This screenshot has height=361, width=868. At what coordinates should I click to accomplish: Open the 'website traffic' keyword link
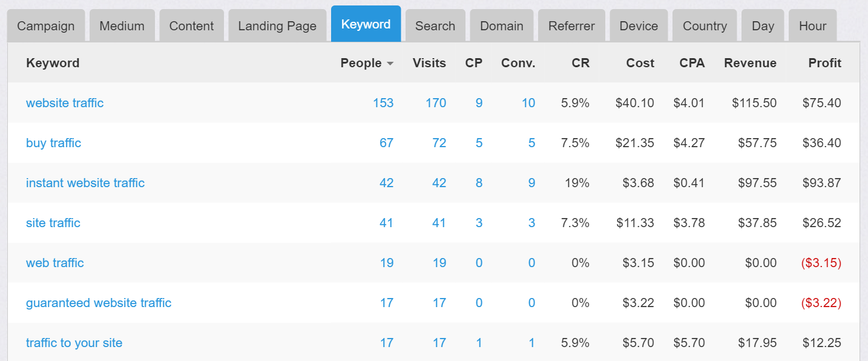tap(65, 103)
